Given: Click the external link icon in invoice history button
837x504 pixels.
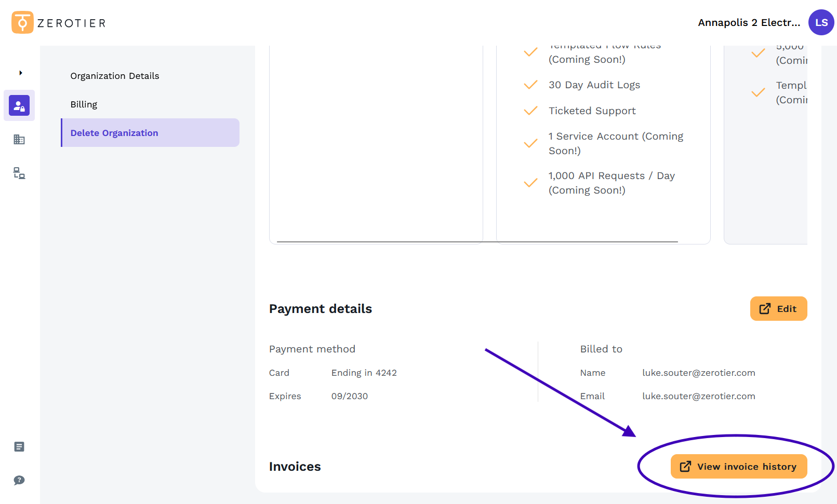Looking at the screenshot, I should pyautogui.click(x=685, y=466).
